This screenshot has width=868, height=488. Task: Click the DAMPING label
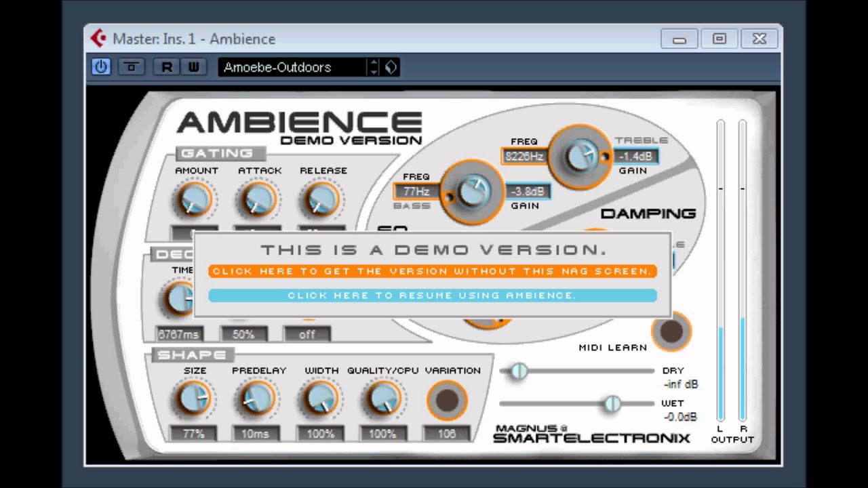point(648,213)
